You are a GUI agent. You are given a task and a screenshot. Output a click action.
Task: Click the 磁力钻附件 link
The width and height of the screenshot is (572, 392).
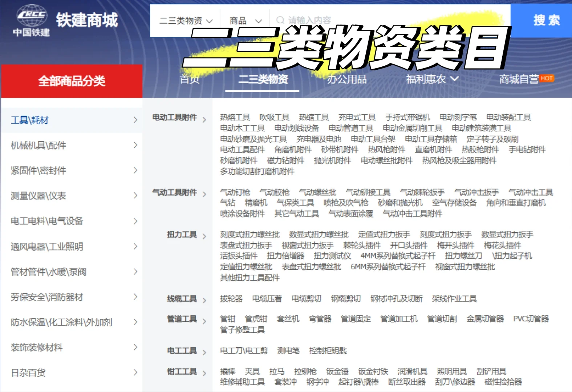pyautogui.click(x=286, y=160)
